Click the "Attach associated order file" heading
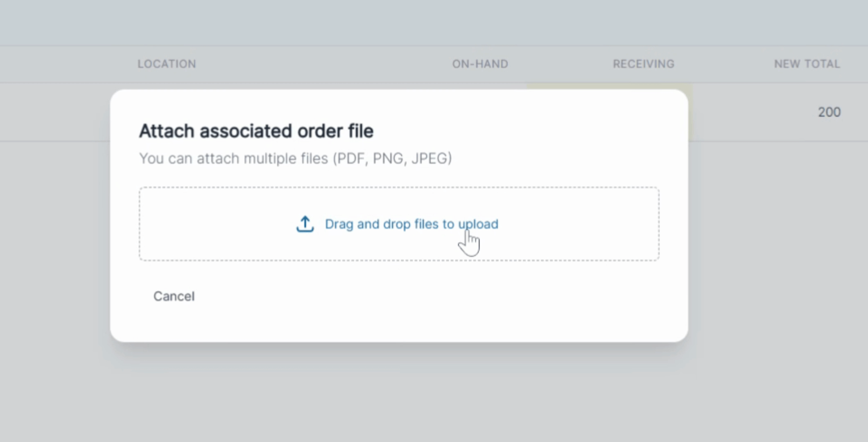This screenshot has width=868, height=442. click(256, 131)
